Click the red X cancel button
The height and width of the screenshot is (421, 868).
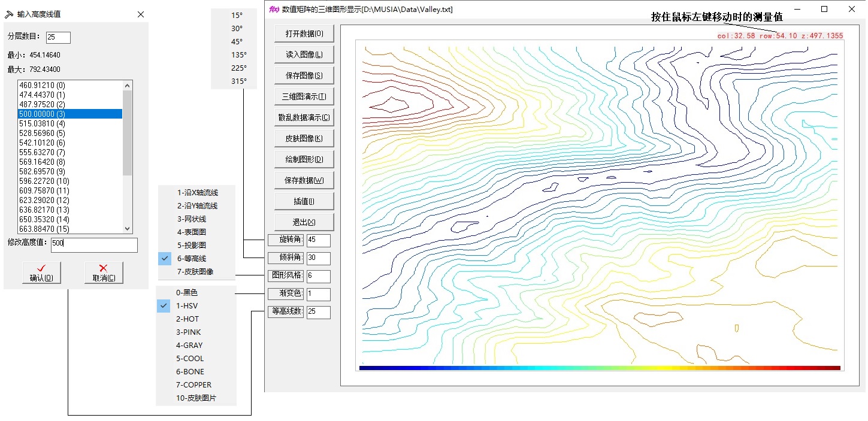point(104,272)
